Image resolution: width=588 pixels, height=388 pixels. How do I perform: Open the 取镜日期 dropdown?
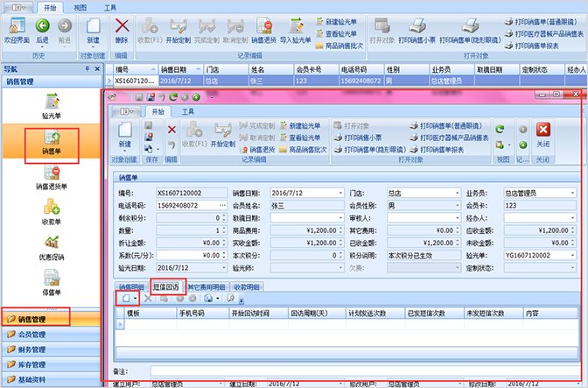340,218
